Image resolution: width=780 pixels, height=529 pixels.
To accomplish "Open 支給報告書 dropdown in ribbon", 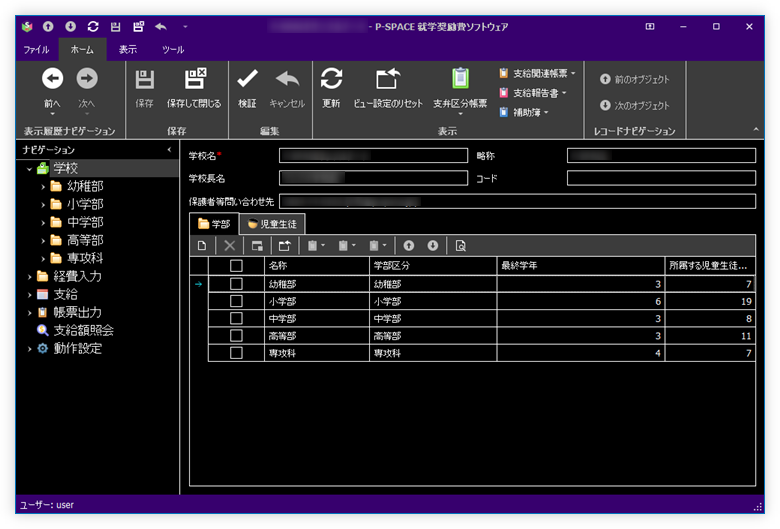I will click(x=533, y=93).
